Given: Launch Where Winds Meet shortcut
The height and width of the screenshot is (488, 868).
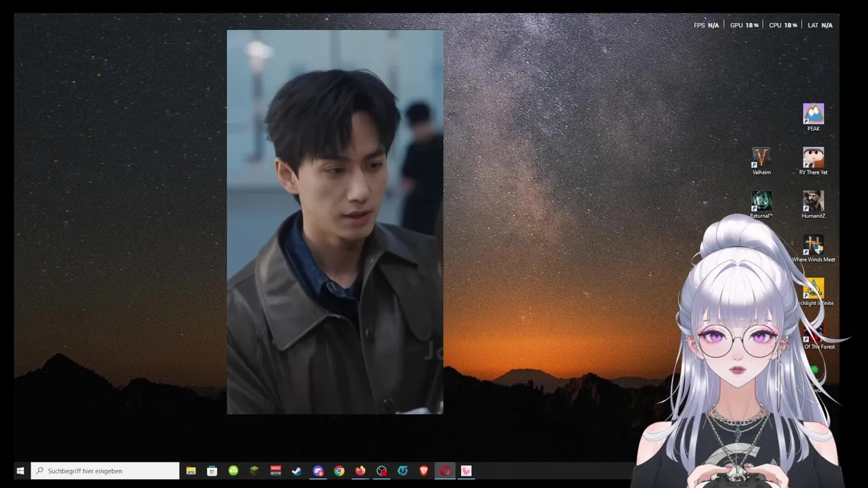Looking at the screenshot, I should click(x=813, y=249).
